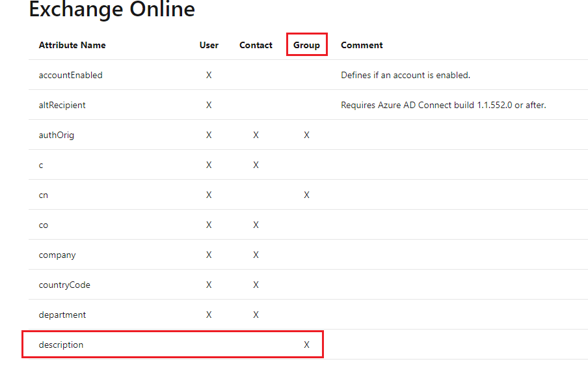Select the Comment column header
Screen dimensions: 588x368
point(362,45)
